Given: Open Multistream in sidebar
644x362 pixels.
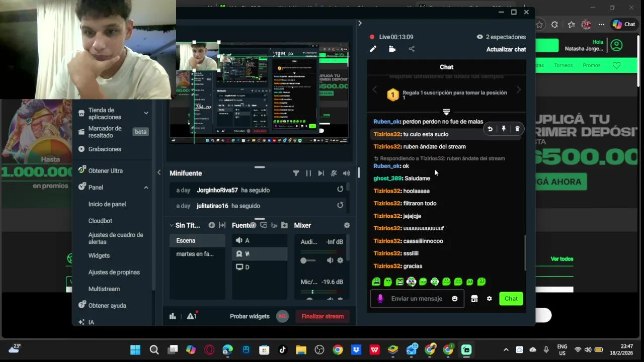Looking at the screenshot, I should click(x=104, y=289).
